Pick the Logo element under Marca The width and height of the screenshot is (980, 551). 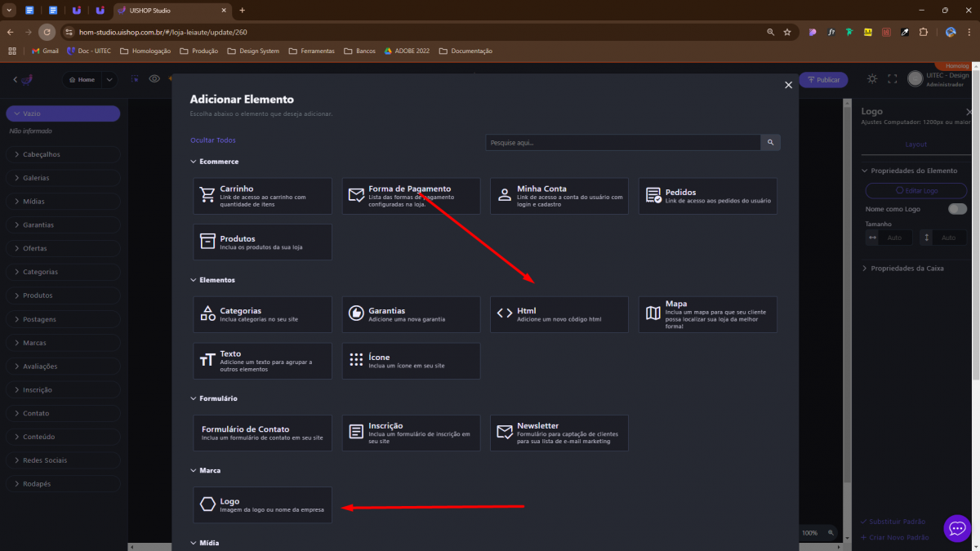(x=262, y=504)
